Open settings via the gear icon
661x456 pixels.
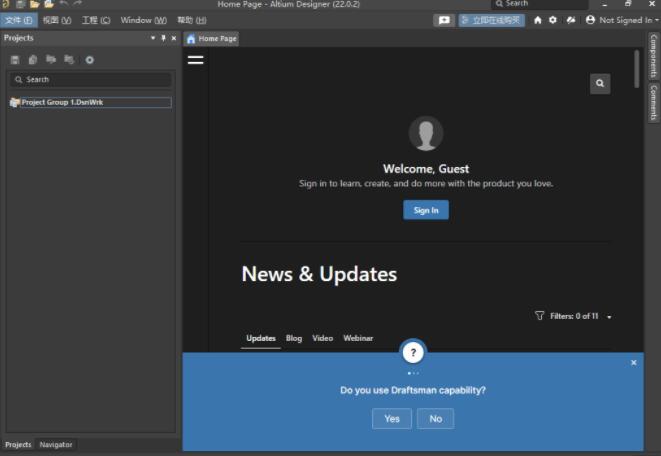553,20
